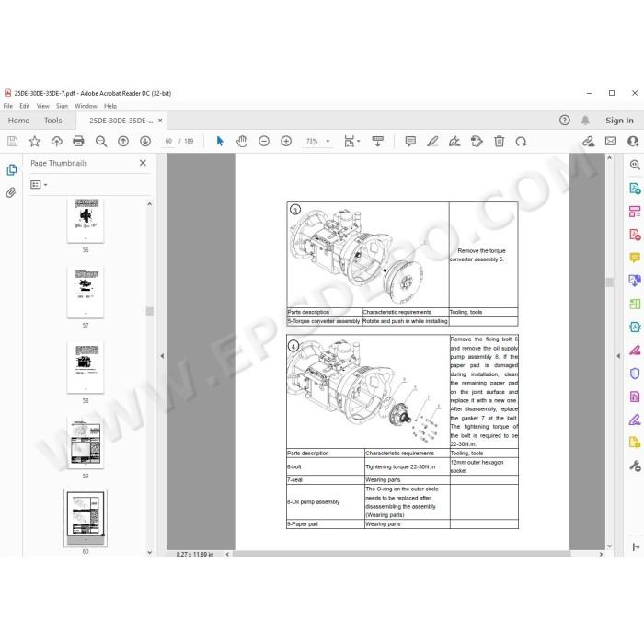Click thumbnails panel scroll up arrow

(149, 203)
